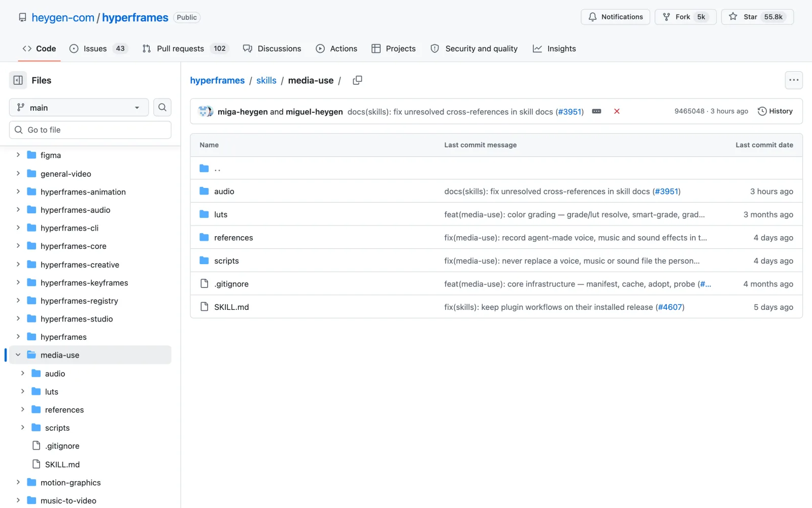This screenshot has width=812, height=508.
Task: Select SKILL.md in the sidebar tree
Action: click(x=62, y=464)
